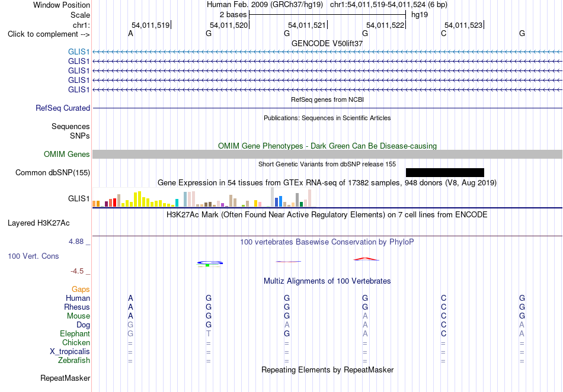The image size is (563, 392).
Task: Click the 'Human Feb. 2009 (GRCh37/hg19)' header text
Action: point(265,5)
